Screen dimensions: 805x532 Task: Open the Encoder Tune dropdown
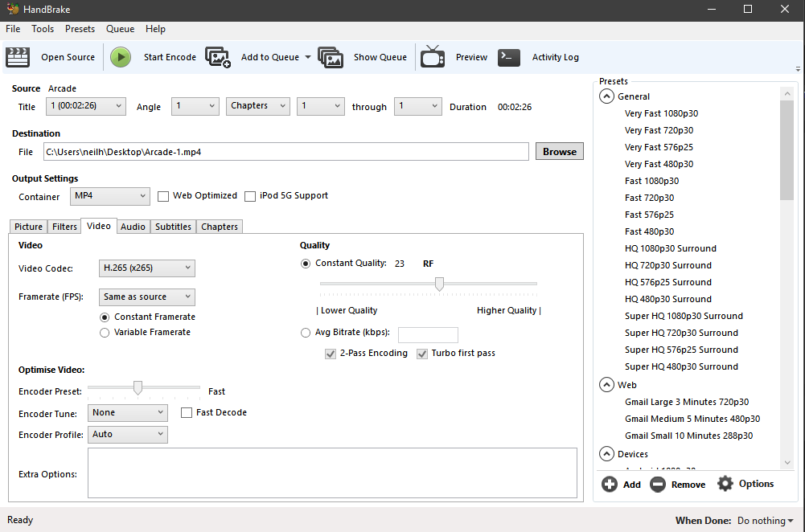coord(127,412)
